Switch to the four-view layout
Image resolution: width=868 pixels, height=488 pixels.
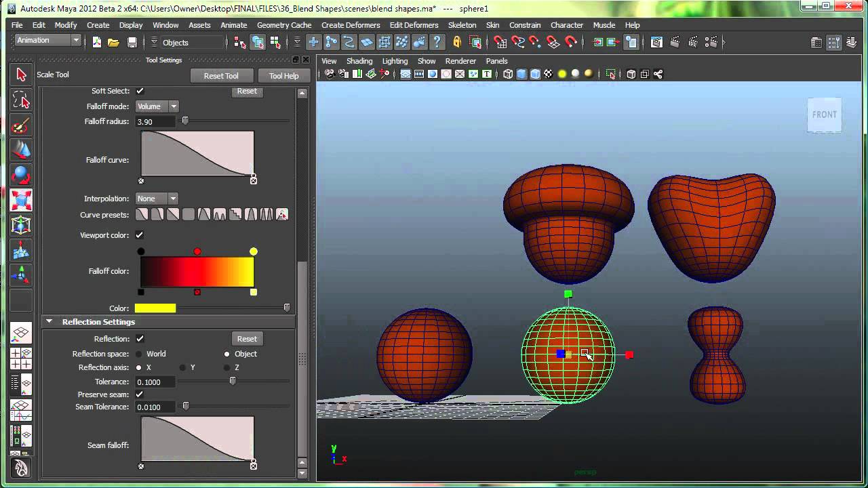point(21,359)
